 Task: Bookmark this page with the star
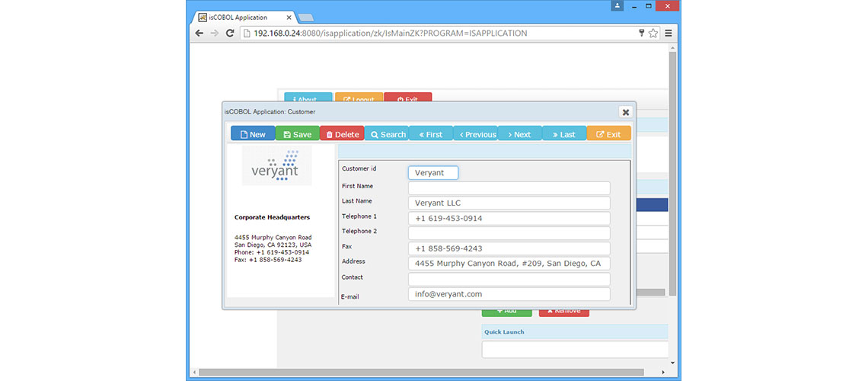point(653,34)
